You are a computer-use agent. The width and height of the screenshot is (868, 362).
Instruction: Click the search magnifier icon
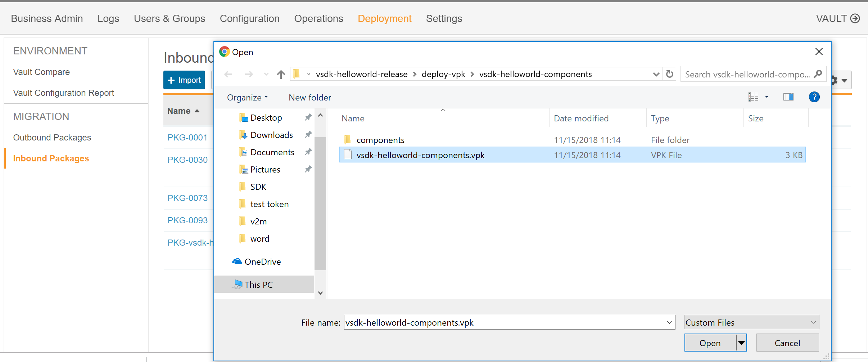click(818, 74)
